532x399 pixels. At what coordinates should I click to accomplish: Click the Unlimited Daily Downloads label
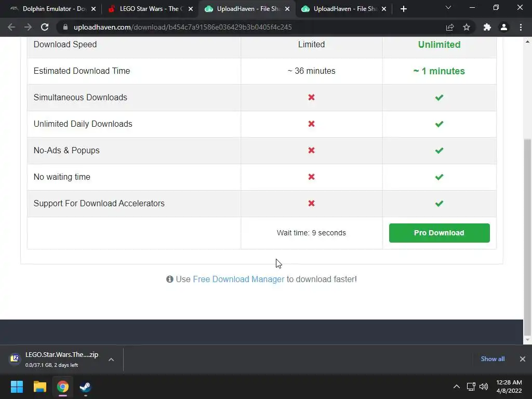coord(83,124)
